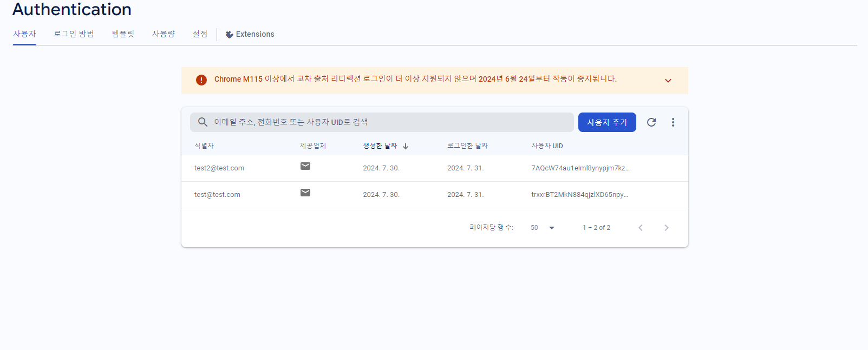Focus the email, phone or UID search field
The width and height of the screenshot is (868, 350).
(x=382, y=122)
